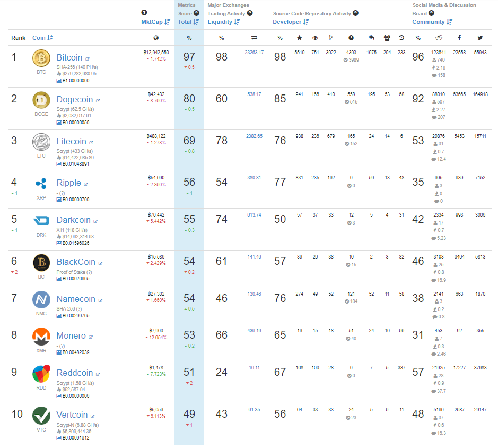
Task: Sort the table by Developer score
Action: click(x=291, y=22)
